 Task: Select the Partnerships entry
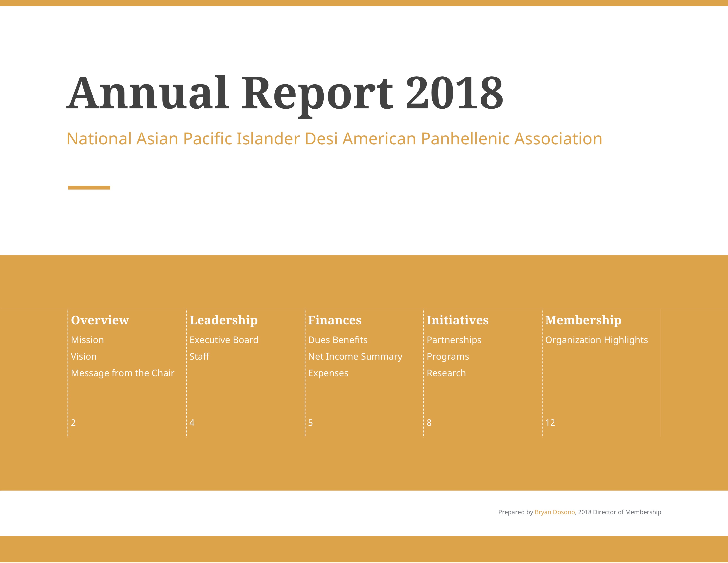click(454, 340)
